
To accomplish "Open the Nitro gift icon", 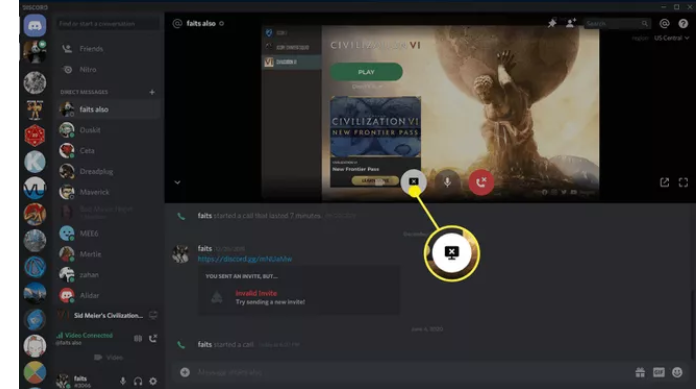I will pyautogui.click(x=640, y=372).
